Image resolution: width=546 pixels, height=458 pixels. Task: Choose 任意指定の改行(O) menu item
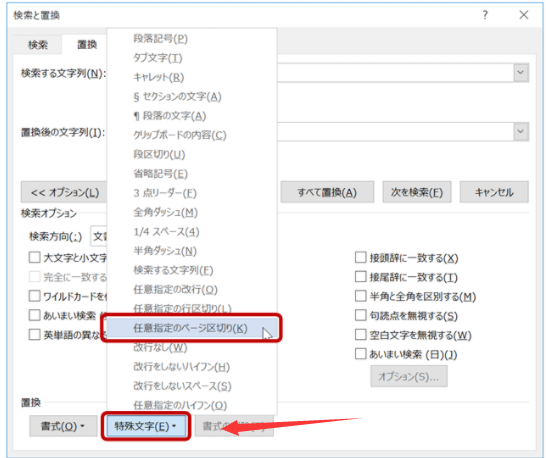click(192, 289)
